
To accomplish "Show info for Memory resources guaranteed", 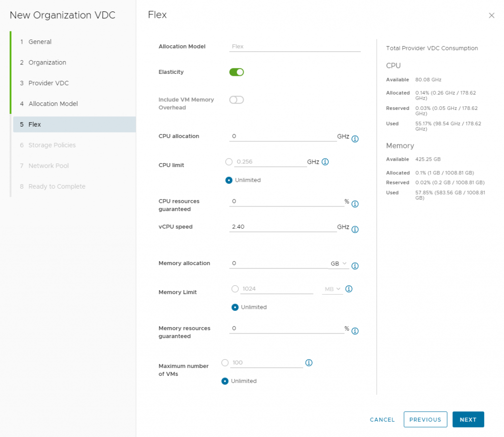I will [x=355, y=331].
